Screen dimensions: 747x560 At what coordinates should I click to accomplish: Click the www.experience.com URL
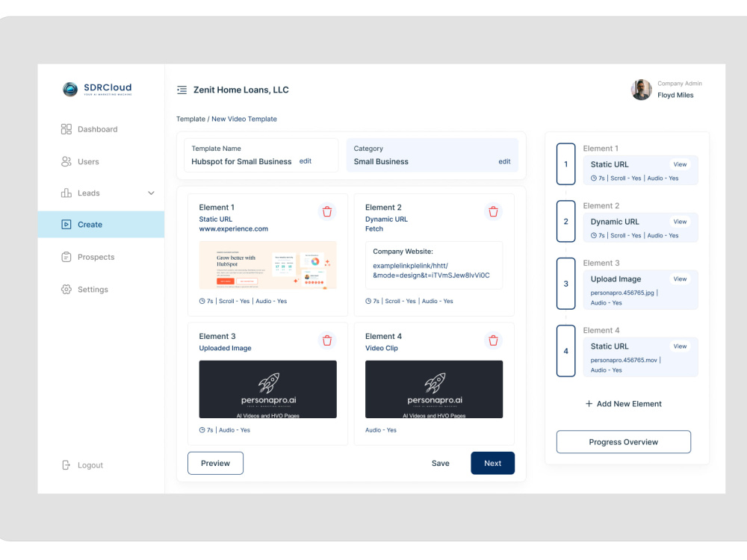click(233, 229)
